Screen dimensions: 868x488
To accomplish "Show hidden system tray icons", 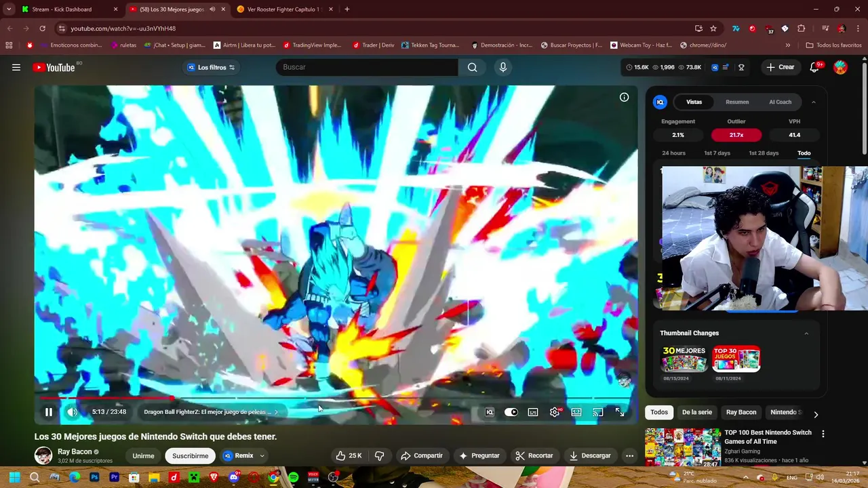I will 745,477.
